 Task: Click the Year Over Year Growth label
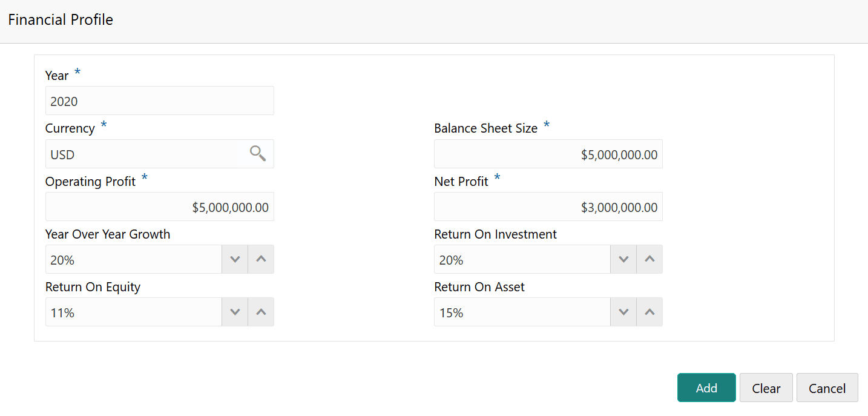coord(108,234)
